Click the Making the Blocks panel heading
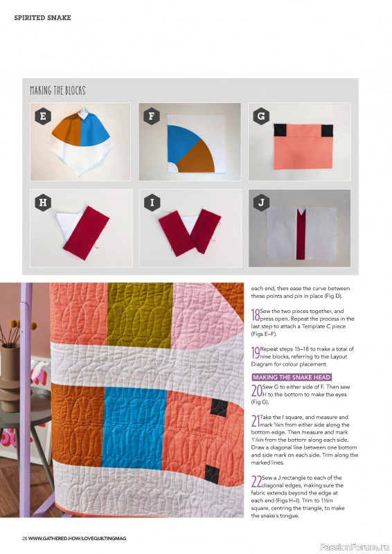The width and height of the screenshot is (392, 554). [x=57, y=91]
